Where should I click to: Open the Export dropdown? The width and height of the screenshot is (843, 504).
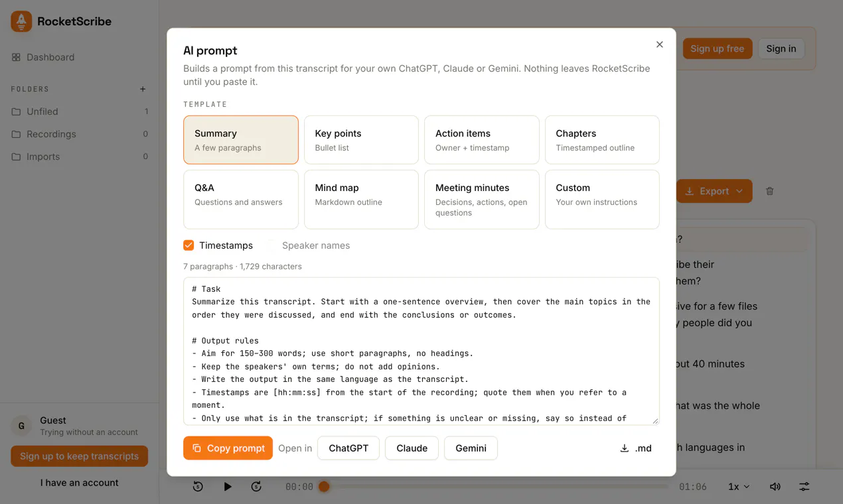coord(714,191)
